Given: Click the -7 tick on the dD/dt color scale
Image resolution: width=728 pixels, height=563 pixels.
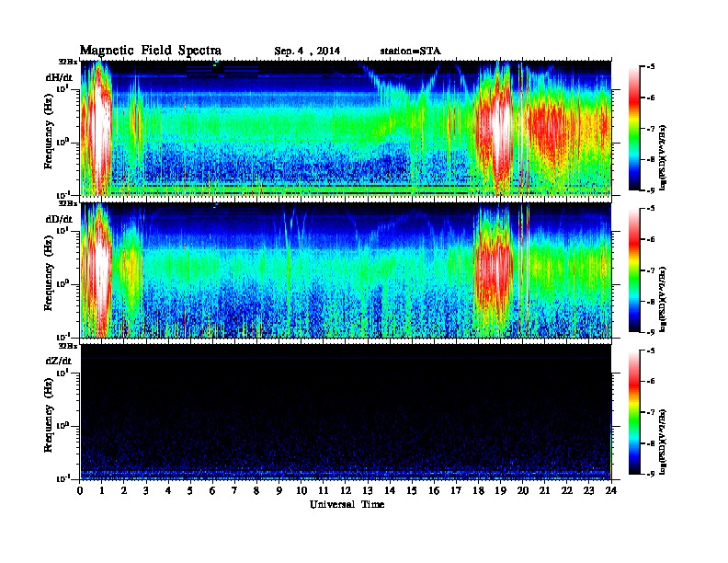Looking at the screenshot, I should point(651,270).
